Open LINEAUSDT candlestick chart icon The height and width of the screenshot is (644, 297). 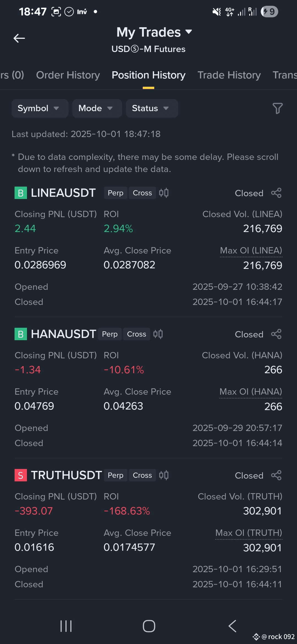(164, 193)
